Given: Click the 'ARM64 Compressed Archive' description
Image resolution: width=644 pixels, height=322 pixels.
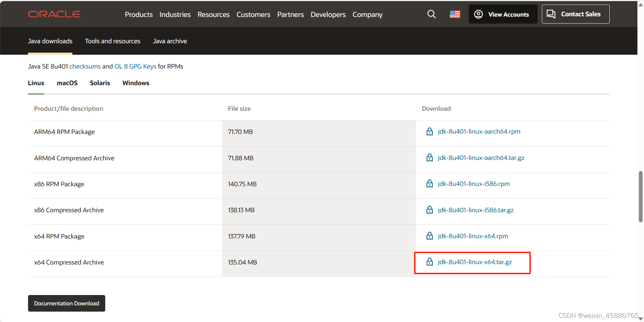Looking at the screenshot, I should pyautogui.click(x=74, y=158).
